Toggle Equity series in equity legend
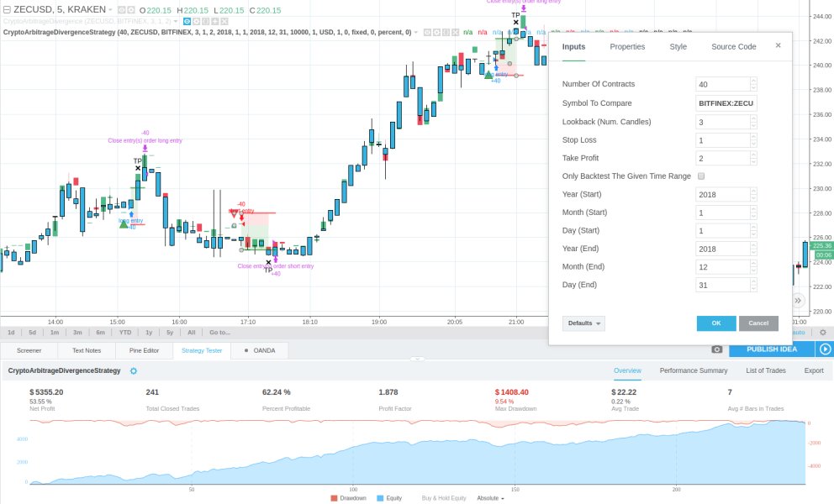834x504 pixels. tap(389, 498)
